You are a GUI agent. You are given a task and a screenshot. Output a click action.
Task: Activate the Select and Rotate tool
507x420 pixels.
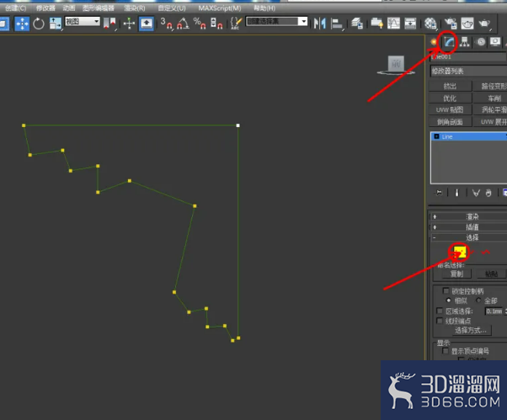pos(39,24)
